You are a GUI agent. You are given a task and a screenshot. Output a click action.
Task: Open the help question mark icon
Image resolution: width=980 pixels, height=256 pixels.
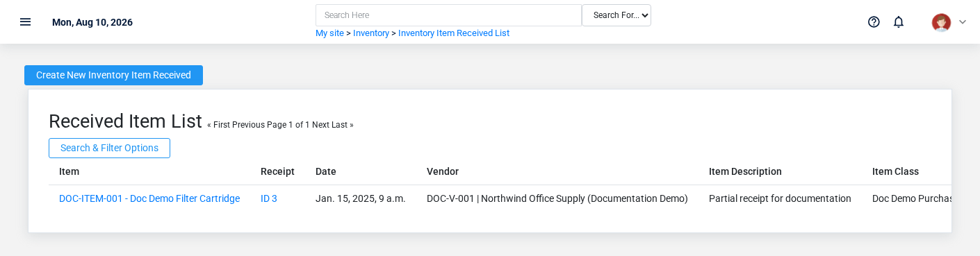(874, 22)
